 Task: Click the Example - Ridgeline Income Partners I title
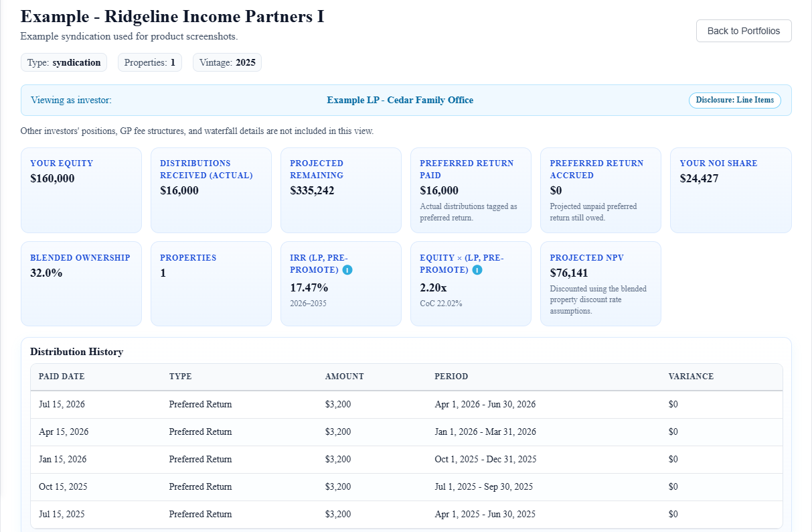[173, 16]
